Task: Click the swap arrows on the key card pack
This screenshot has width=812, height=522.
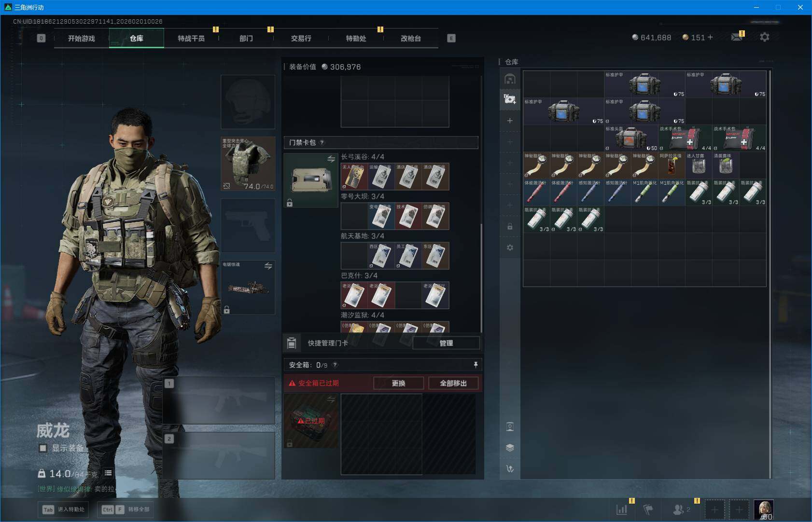Action: (331, 159)
